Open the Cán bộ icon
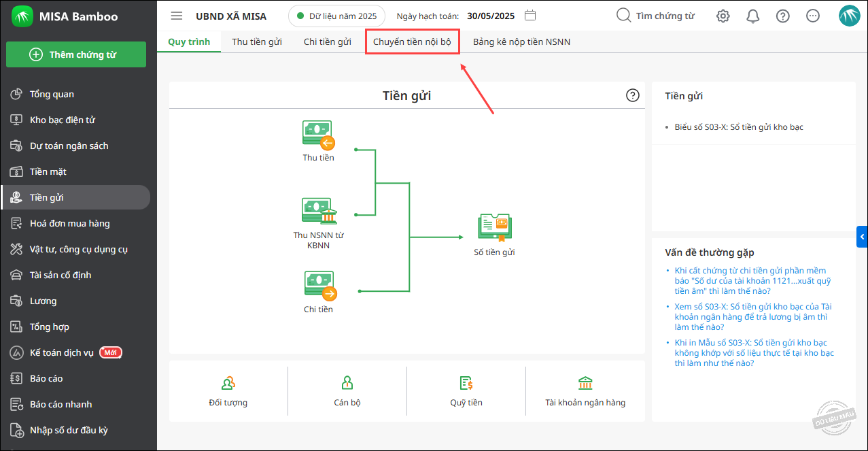The height and width of the screenshot is (451, 868). [347, 383]
